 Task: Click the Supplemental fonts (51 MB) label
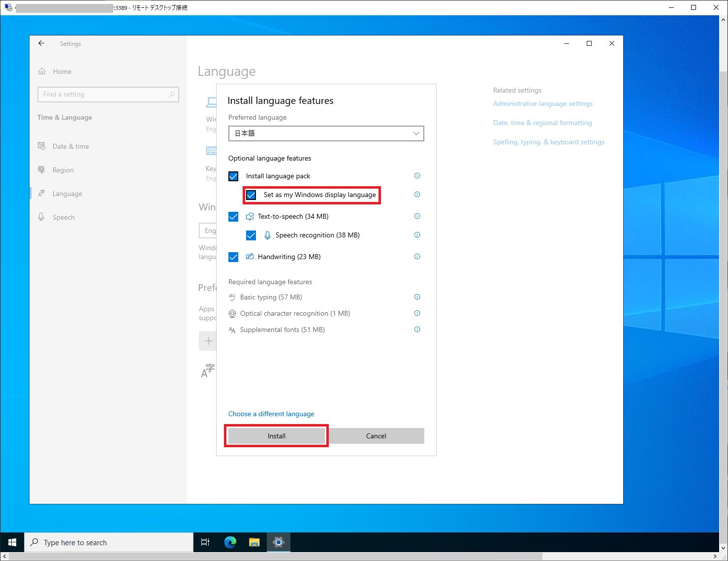pos(283,330)
